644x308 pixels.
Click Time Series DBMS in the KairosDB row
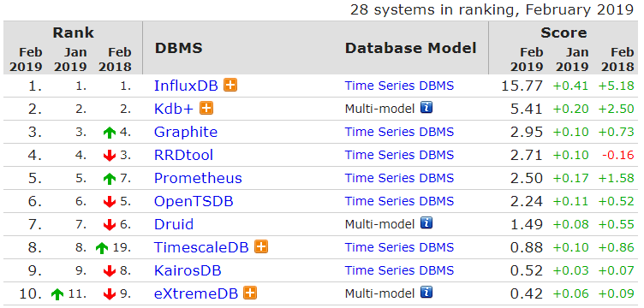[x=399, y=270]
